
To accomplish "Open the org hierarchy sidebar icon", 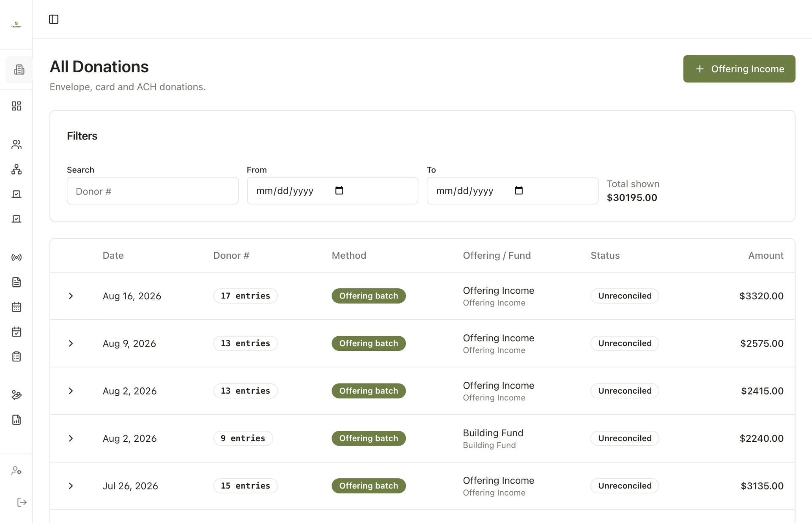I will pos(16,169).
